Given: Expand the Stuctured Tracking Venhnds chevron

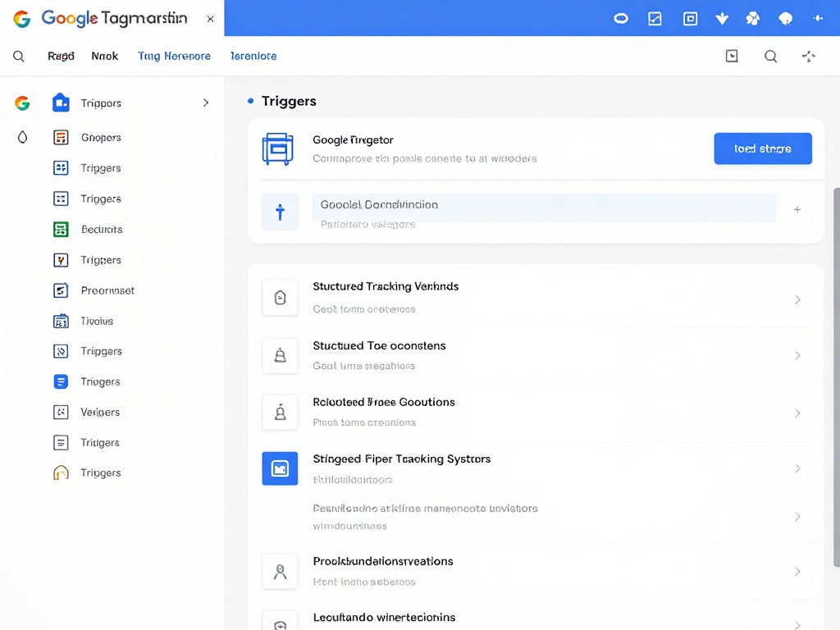Looking at the screenshot, I should tap(797, 299).
